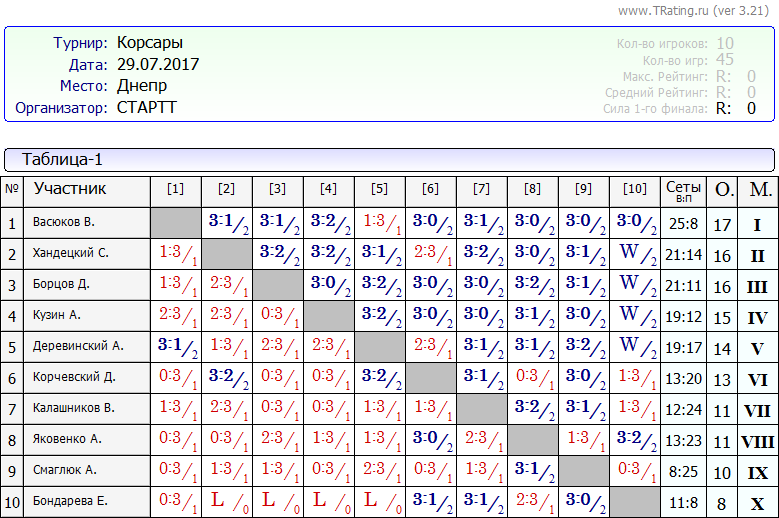
Task: Click the date value 29.07.2017
Action: [x=158, y=64]
